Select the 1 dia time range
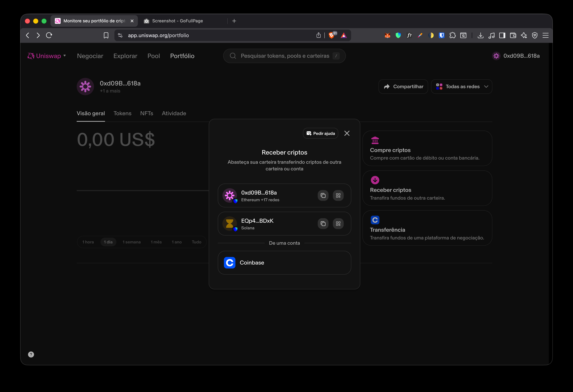 108,242
